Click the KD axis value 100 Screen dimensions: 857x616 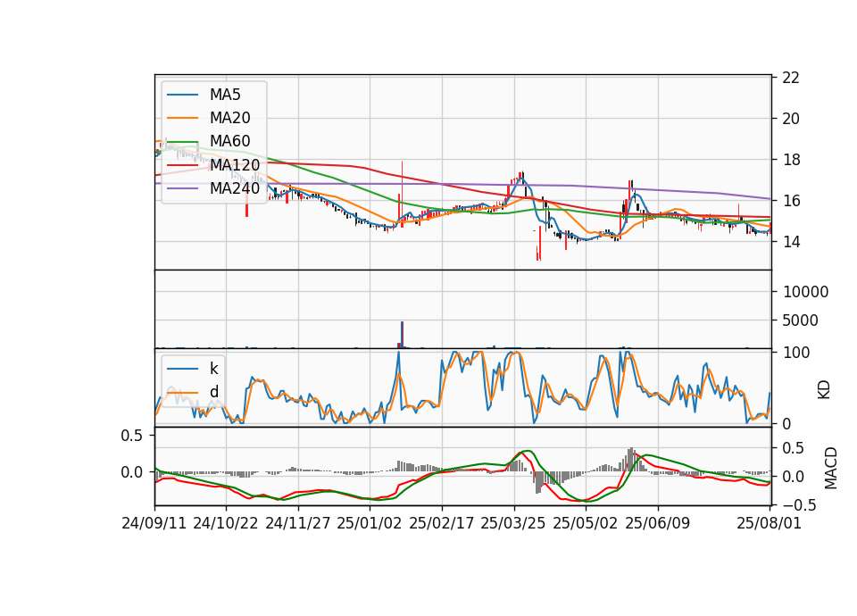coord(796,353)
